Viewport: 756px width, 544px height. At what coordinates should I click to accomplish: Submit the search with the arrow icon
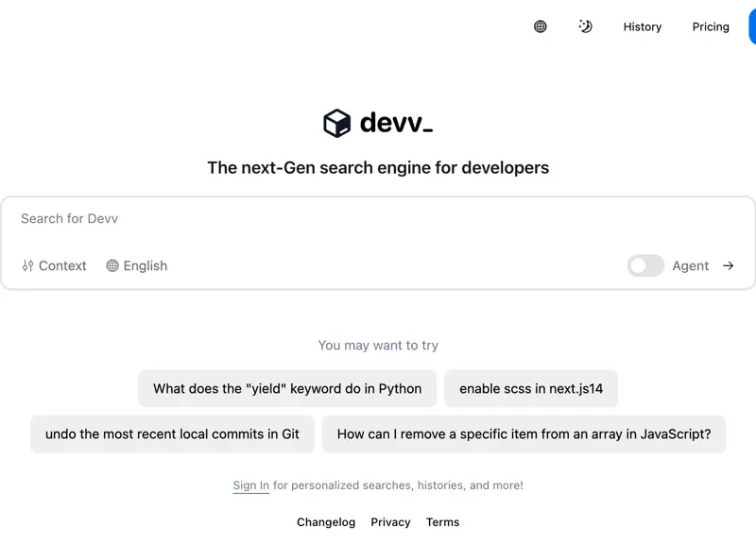click(728, 265)
